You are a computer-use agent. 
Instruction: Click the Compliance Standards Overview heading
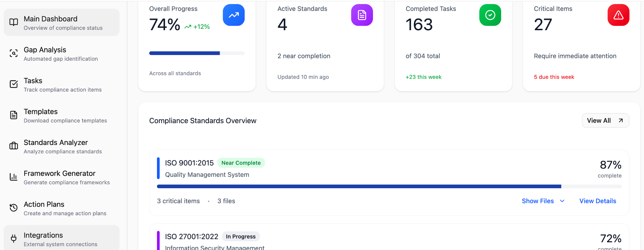coord(203,120)
